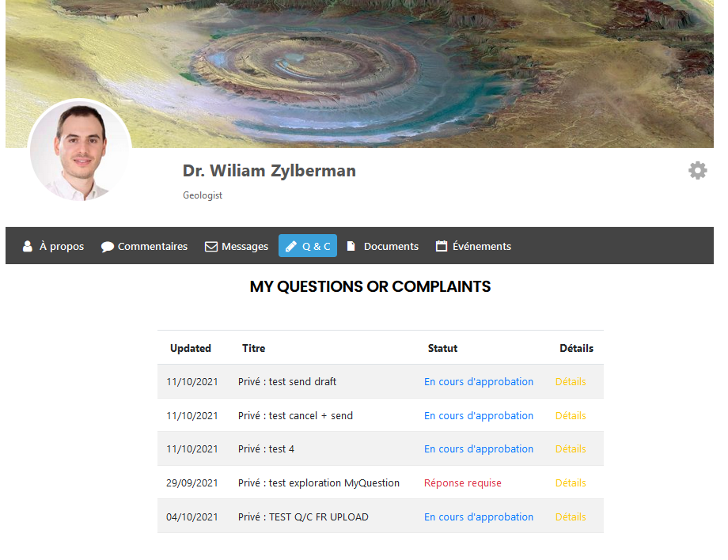Click the person icon beside À propos
This screenshot has width=728, height=560.
[28, 246]
